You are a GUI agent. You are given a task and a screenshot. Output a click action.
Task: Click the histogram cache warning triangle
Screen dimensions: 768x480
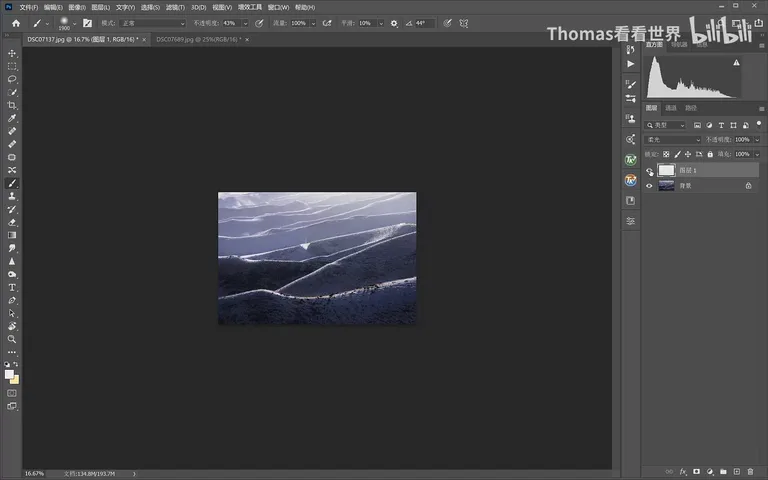click(736, 63)
